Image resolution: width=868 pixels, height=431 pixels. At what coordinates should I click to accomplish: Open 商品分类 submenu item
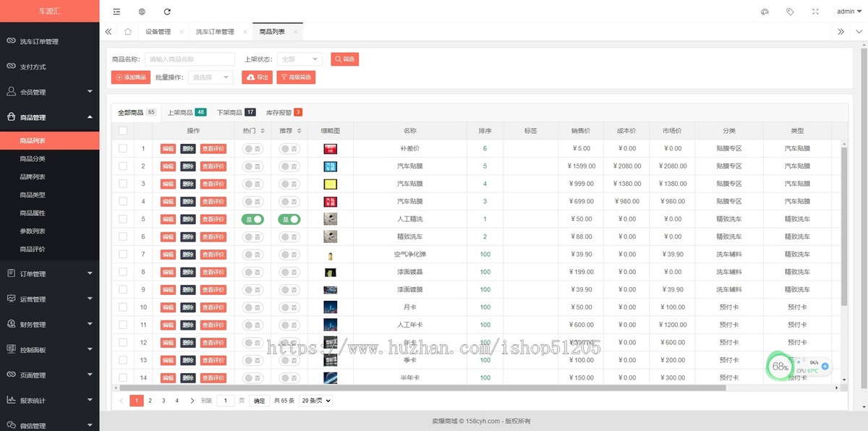tap(33, 158)
